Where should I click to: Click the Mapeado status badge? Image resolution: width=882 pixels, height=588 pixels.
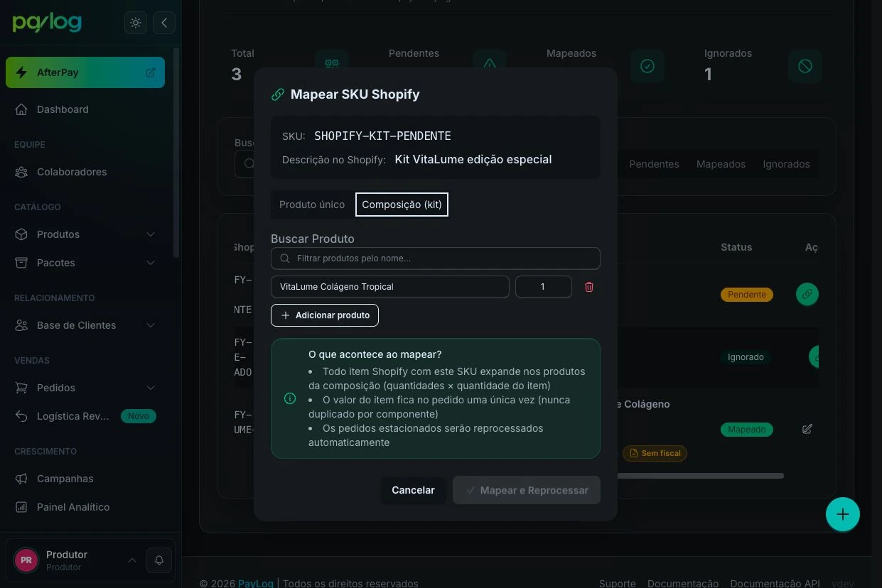[747, 429]
